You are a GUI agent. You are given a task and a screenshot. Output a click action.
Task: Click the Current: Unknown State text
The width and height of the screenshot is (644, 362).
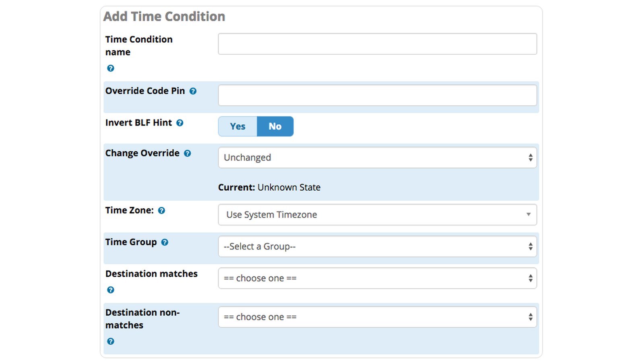(x=269, y=187)
